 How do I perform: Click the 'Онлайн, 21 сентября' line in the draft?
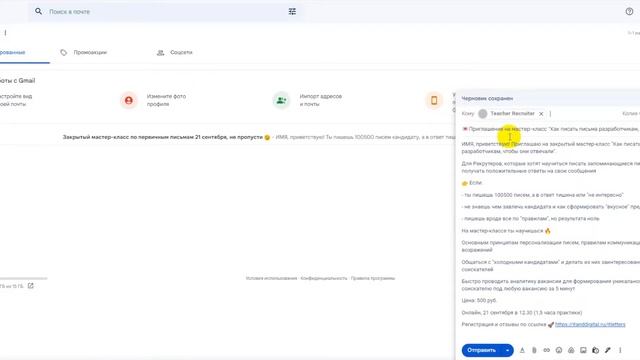click(522, 313)
